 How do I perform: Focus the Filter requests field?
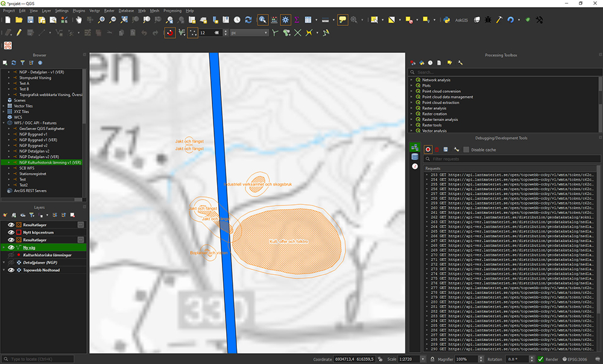click(x=512, y=158)
